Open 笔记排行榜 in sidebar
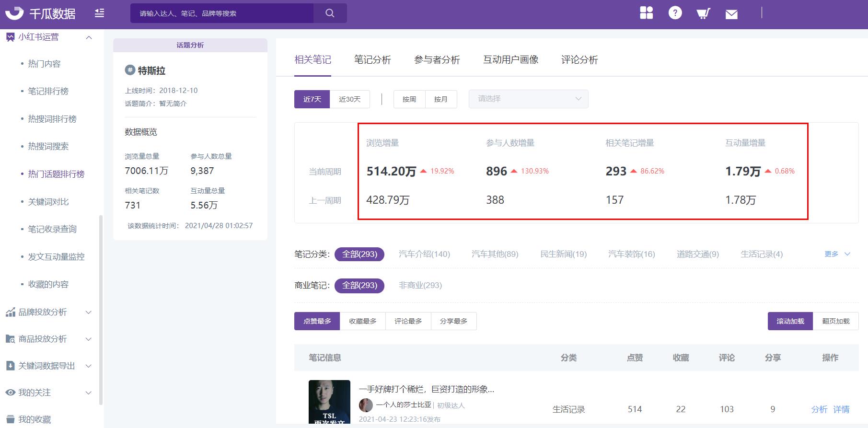This screenshot has height=428, width=868. pos(48,91)
